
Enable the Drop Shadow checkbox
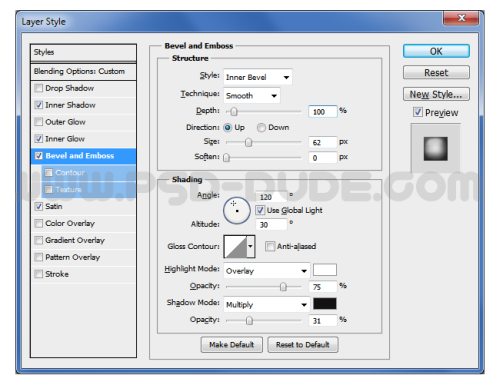[39, 88]
